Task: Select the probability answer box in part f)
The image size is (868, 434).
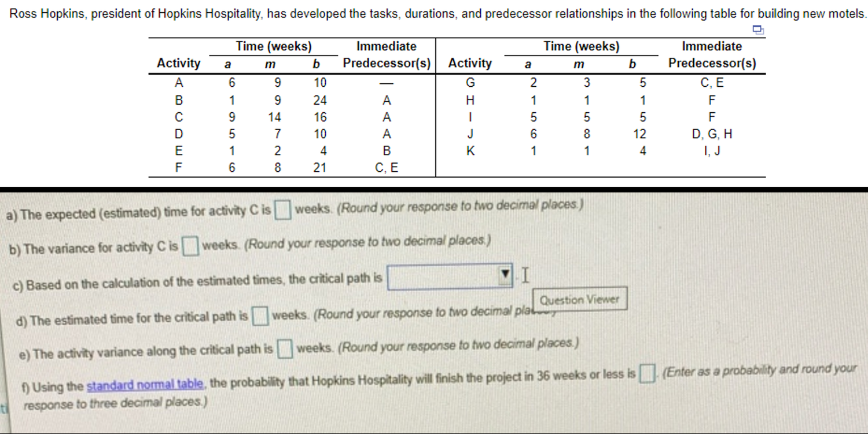Action: [649, 374]
